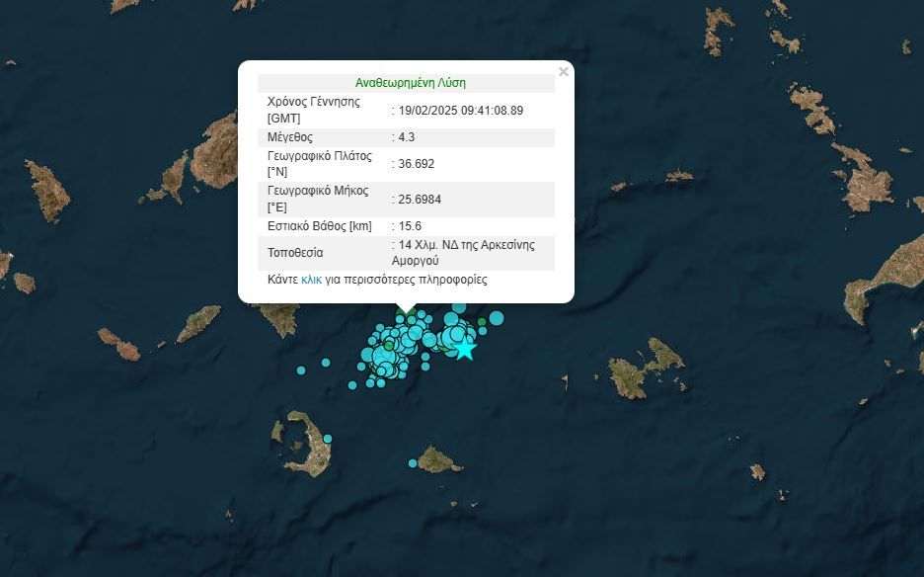Pick the small green marker above-right of the star

pos(482,322)
